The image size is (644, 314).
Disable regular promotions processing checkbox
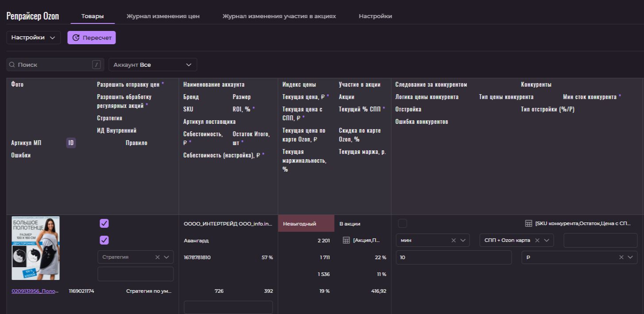pyautogui.click(x=104, y=240)
